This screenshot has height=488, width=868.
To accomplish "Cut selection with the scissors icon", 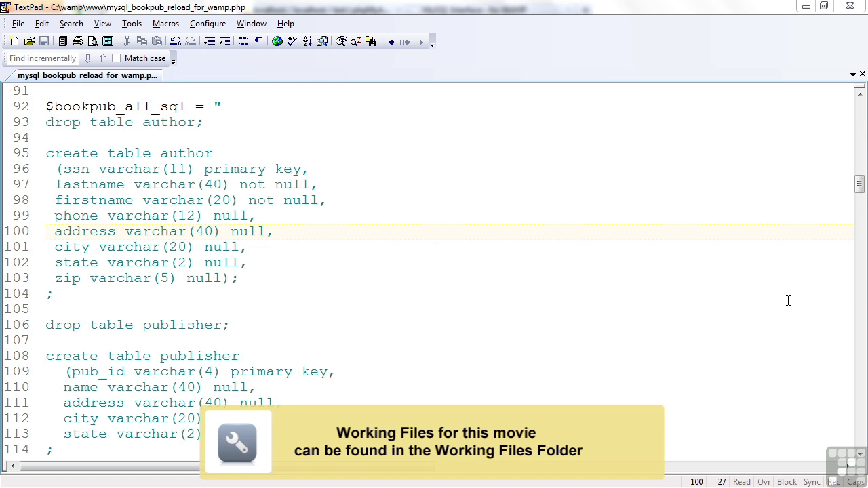I will point(127,41).
